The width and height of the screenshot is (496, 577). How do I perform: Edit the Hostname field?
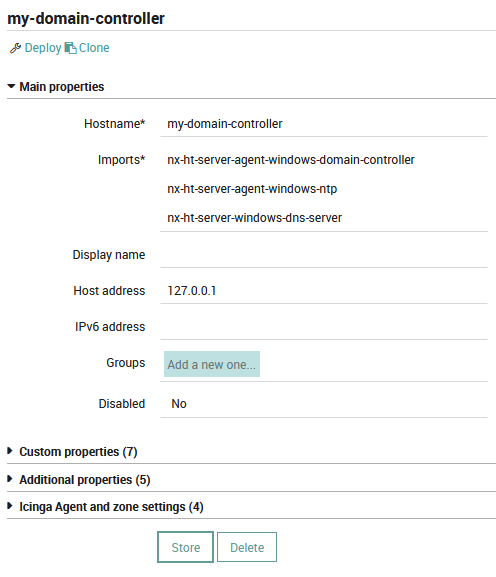point(324,124)
